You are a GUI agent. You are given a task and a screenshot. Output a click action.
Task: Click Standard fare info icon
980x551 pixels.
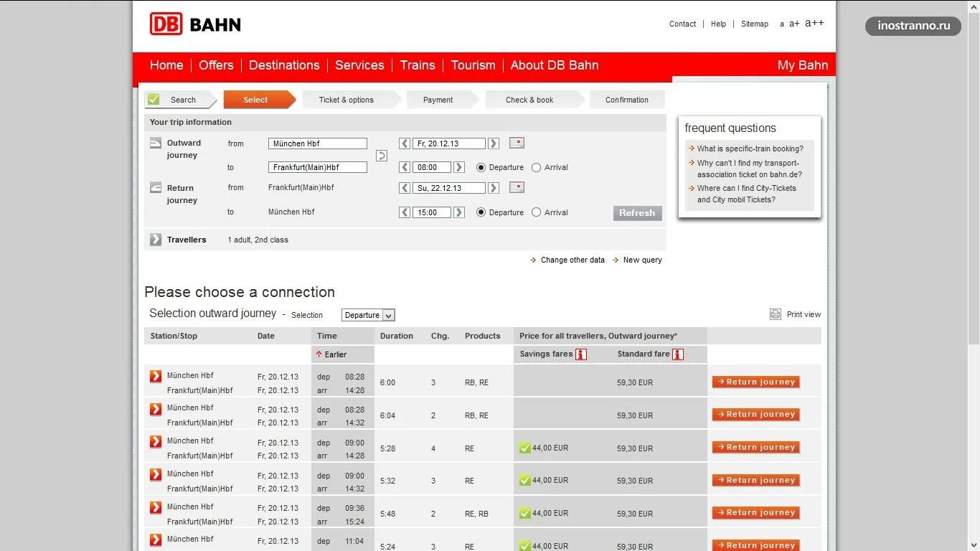(x=678, y=354)
